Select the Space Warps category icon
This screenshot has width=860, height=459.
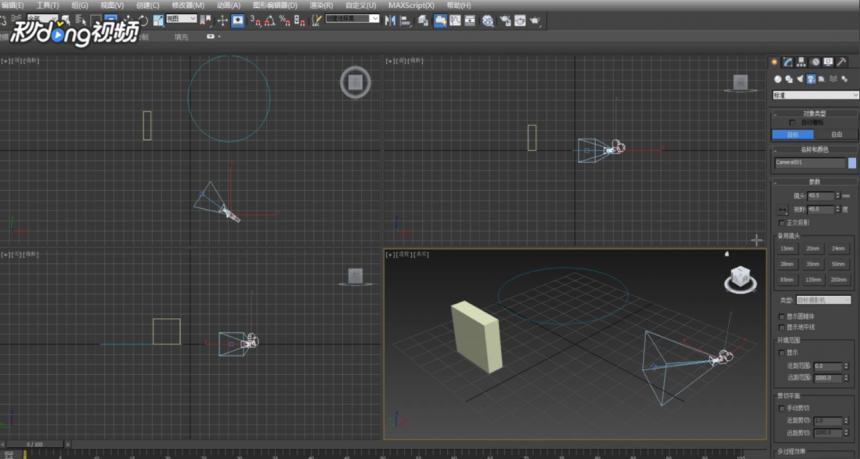coord(834,80)
